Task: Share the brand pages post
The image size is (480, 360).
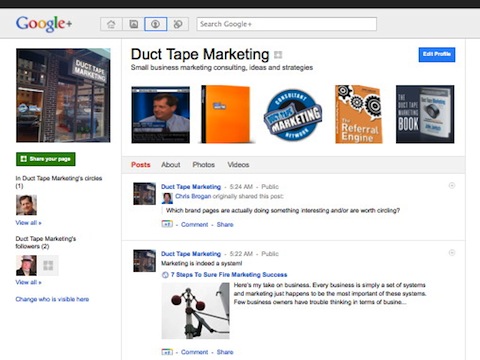Action: 225,225
